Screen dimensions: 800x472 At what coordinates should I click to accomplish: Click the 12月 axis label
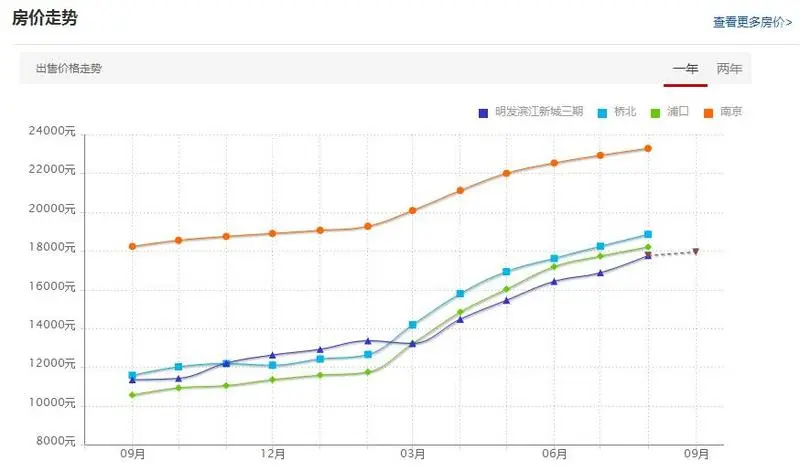[273, 454]
